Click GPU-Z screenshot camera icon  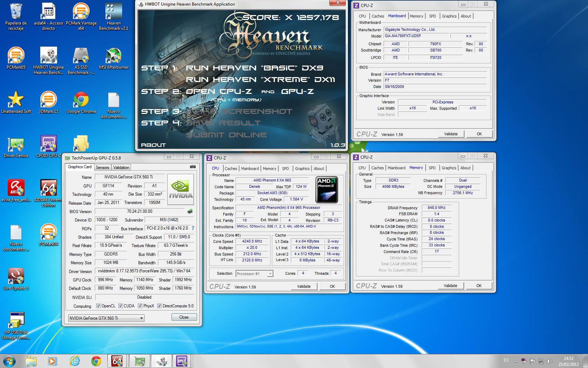point(192,167)
